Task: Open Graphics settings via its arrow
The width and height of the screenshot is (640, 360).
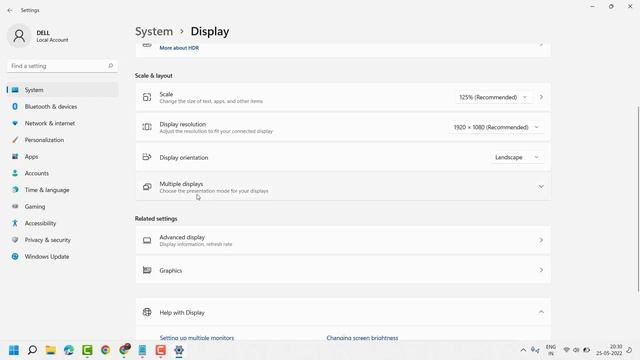Action: (x=541, y=270)
